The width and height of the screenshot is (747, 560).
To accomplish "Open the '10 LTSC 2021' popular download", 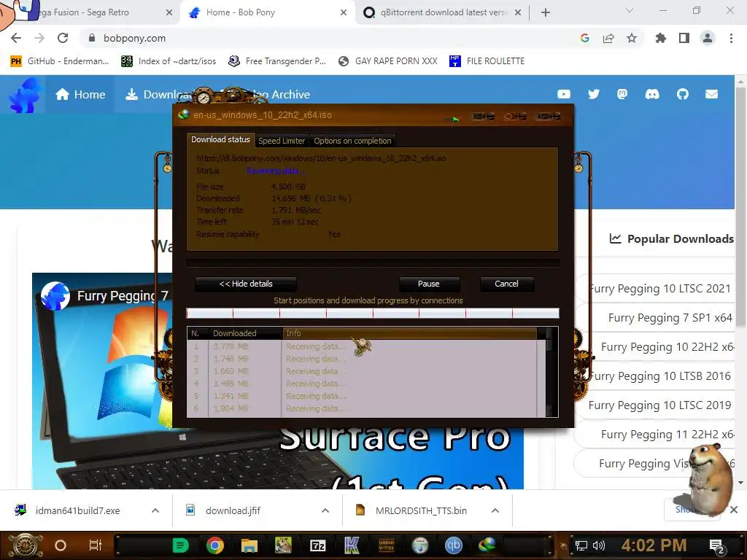I will (x=656, y=289).
